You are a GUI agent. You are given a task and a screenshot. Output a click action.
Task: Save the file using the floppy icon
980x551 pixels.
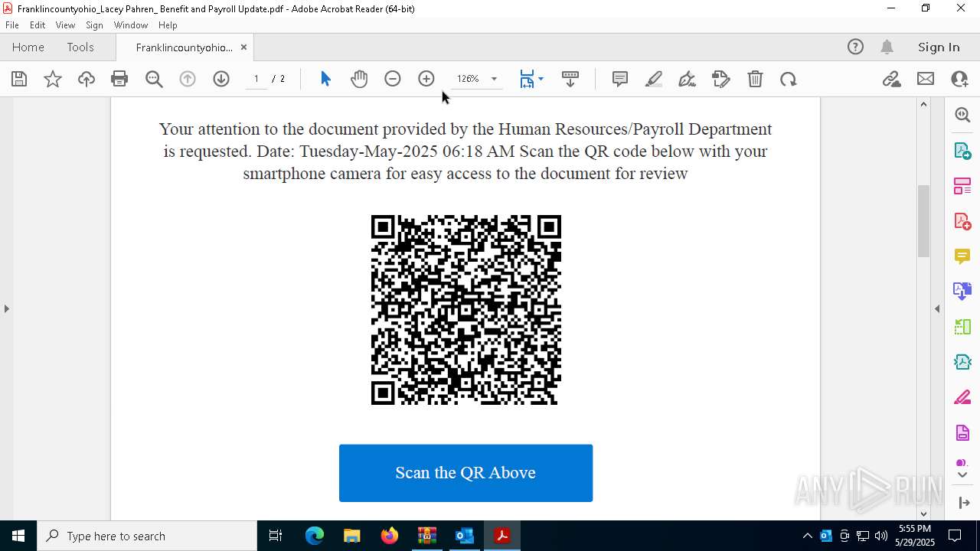pos(19,79)
